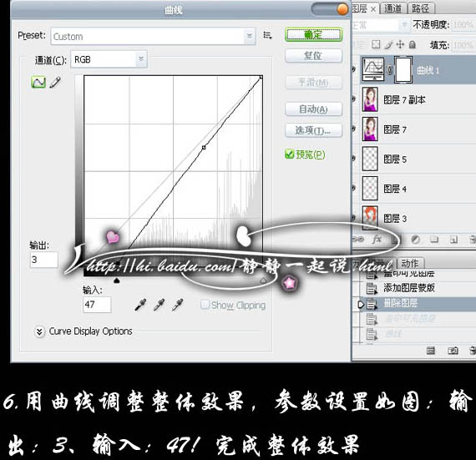Screen dimensions: 476x460
Task: Click the lock position move icon
Action: [400, 44]
